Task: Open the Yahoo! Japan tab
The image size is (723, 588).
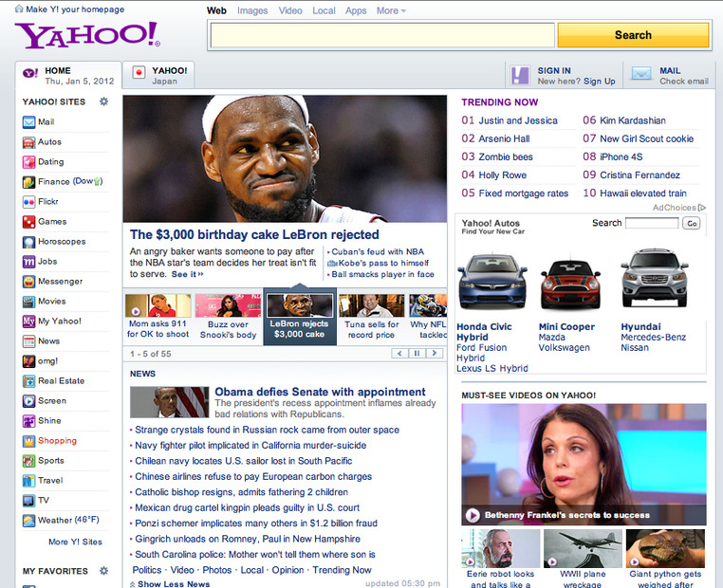Action: 158,76
